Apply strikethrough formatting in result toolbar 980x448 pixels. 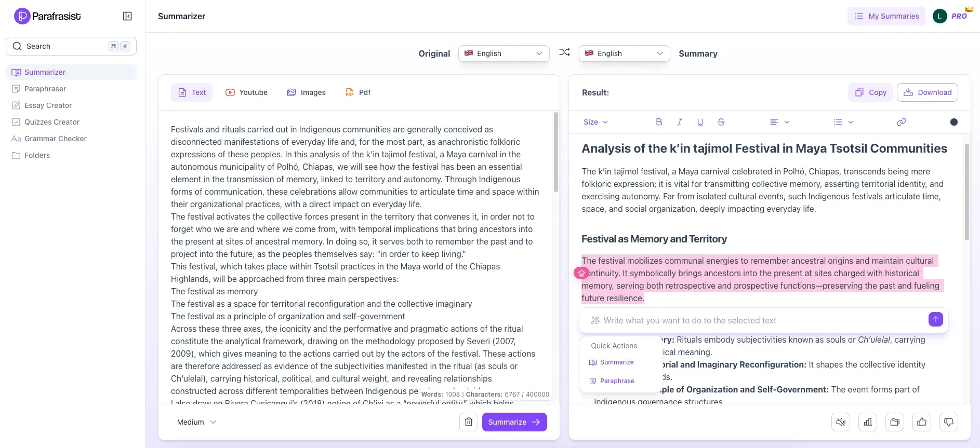point(721,122)
